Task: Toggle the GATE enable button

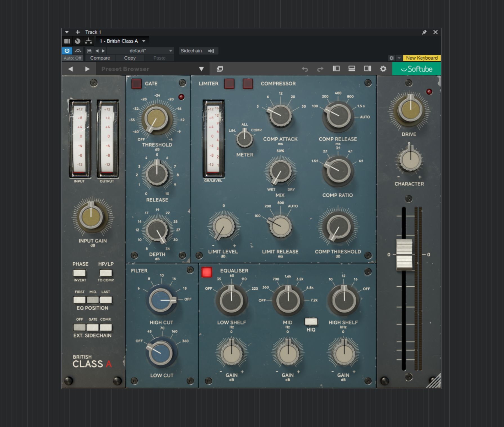Action: [136, 84]
